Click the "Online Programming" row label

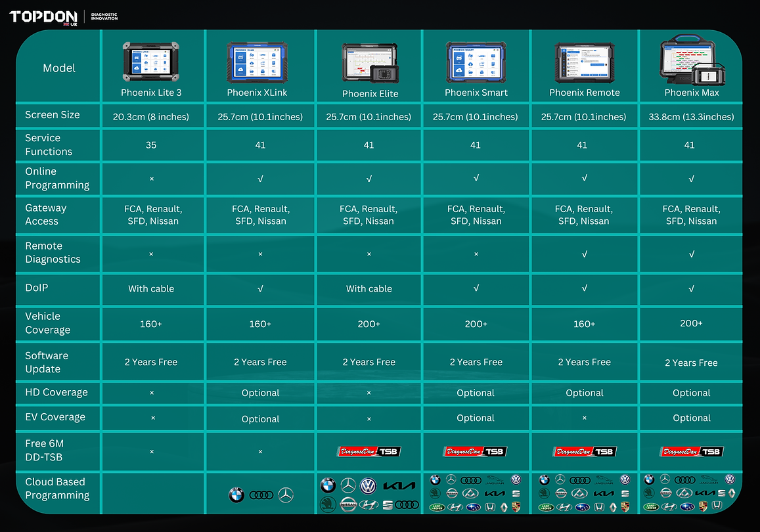pos(57,178)
